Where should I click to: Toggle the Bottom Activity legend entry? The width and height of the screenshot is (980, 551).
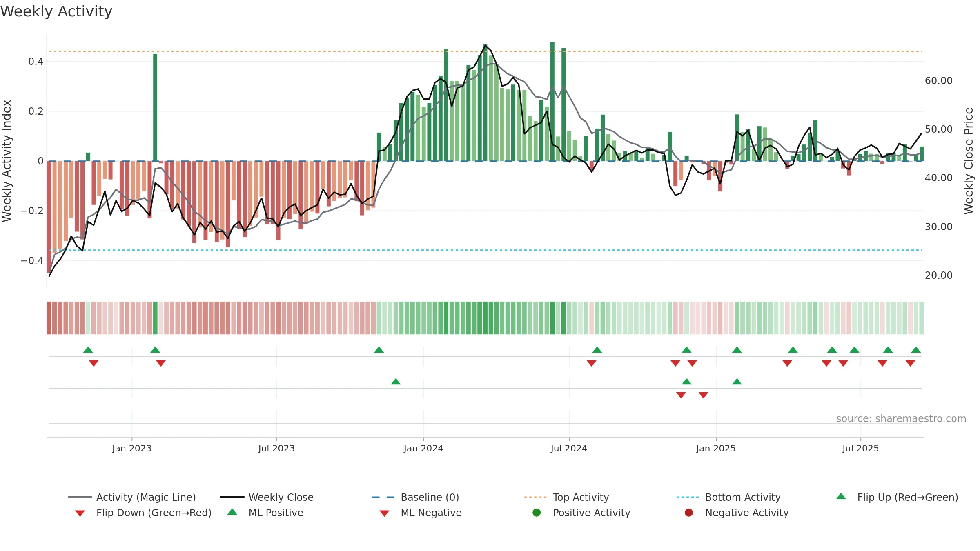click(728, 497)
